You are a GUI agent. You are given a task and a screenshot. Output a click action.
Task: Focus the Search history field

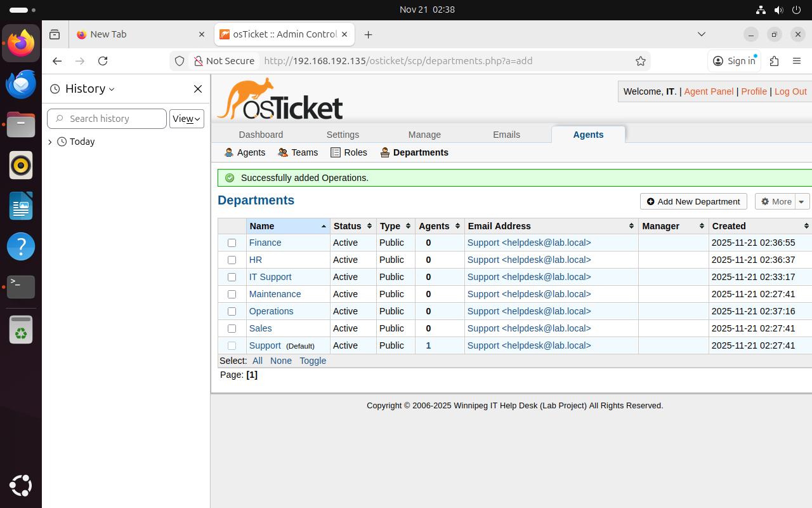point(107,119)
